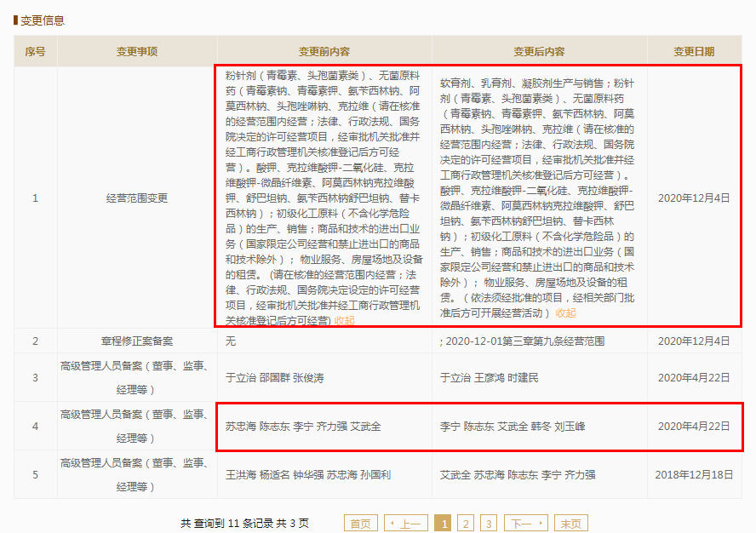Screen dimensions: 756x533
Task: Click row 3 date 2020年4月22日
Action: [x=694, y=378]
